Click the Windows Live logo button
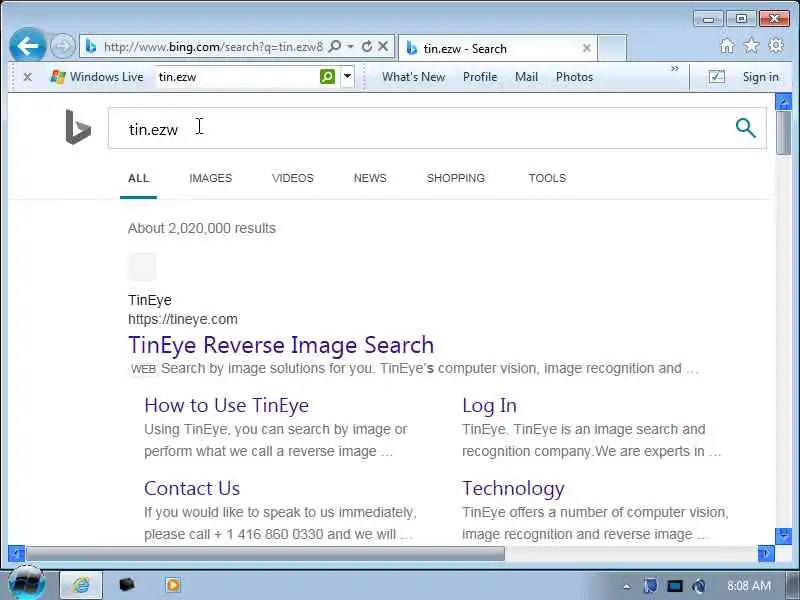This screenshot has width=800, height=600. [x=96, y=77]
